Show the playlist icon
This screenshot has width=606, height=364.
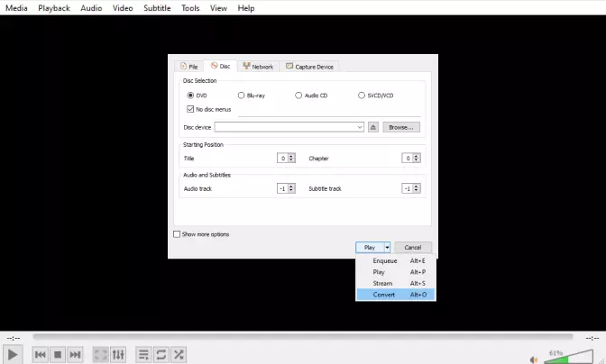(143, 354)
